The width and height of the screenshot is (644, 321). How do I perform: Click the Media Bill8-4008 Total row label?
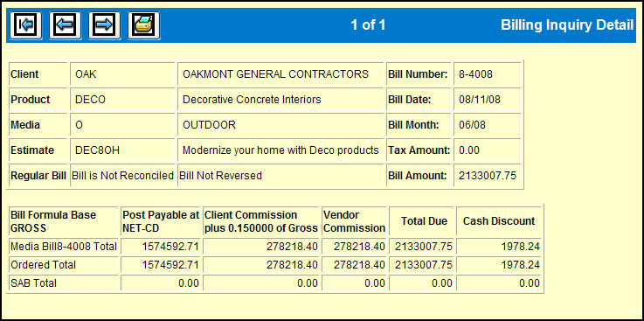coord(64,247)
